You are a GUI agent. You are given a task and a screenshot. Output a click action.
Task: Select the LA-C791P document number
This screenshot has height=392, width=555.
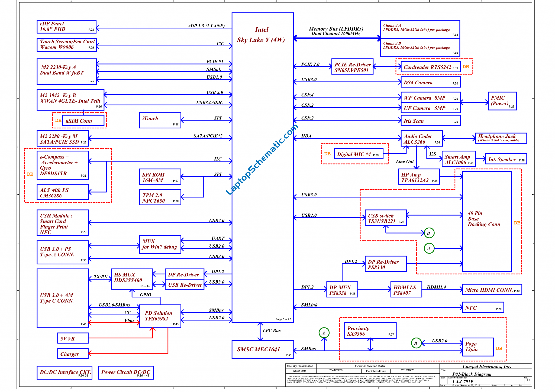[x=463, y=381]
